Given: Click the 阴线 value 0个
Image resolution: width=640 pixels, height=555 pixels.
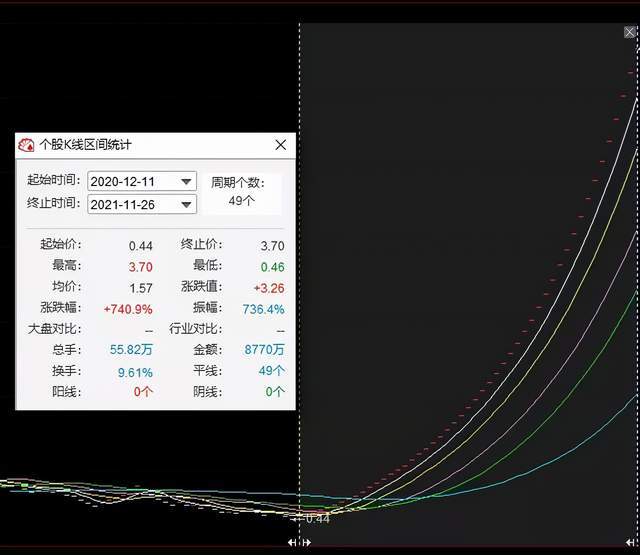Looking at the screenshot, I should tap(275, 392).
